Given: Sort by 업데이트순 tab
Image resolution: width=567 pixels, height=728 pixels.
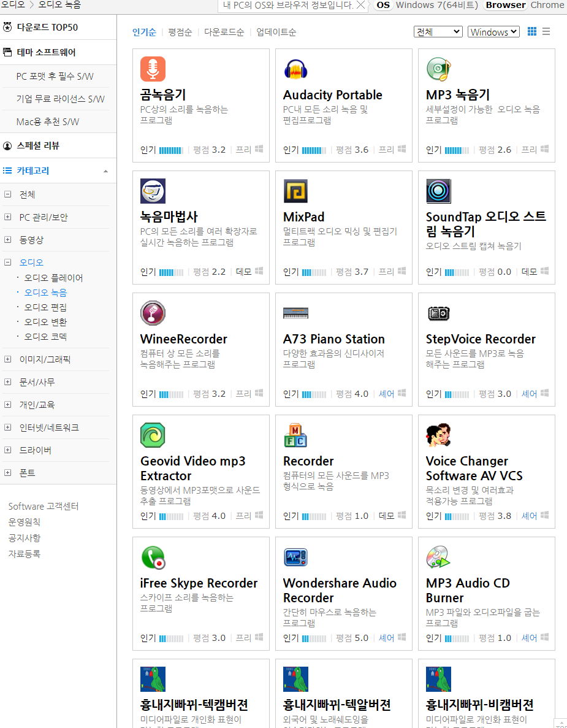Looking at the screenshot, I should click(x=276, y=32).
